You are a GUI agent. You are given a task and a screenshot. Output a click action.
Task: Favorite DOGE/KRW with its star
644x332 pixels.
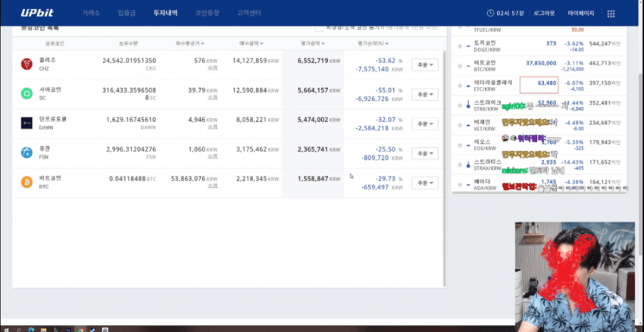tap(460, 46)
